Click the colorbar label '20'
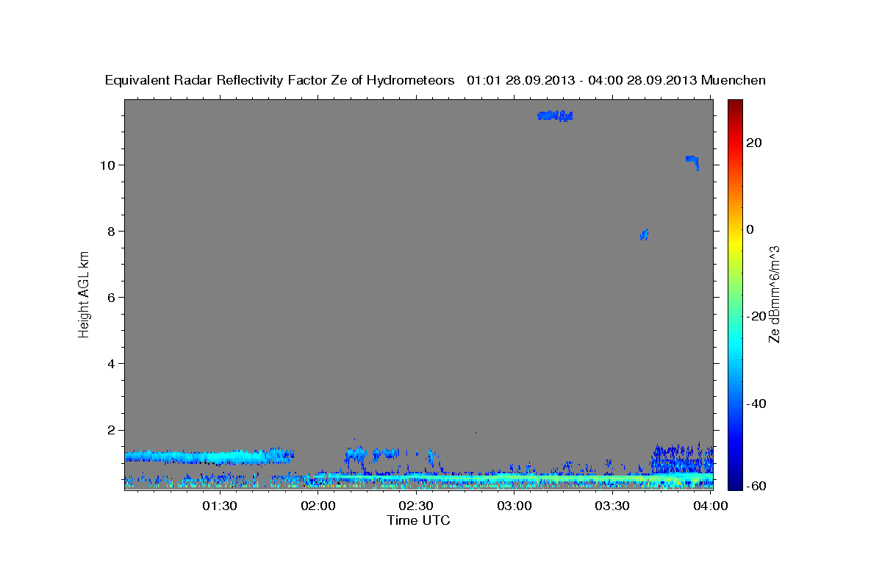 (x=753, y=143)
